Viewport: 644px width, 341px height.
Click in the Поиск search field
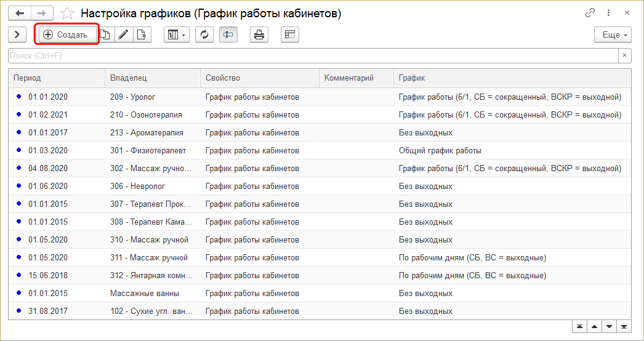pos(308,56)
